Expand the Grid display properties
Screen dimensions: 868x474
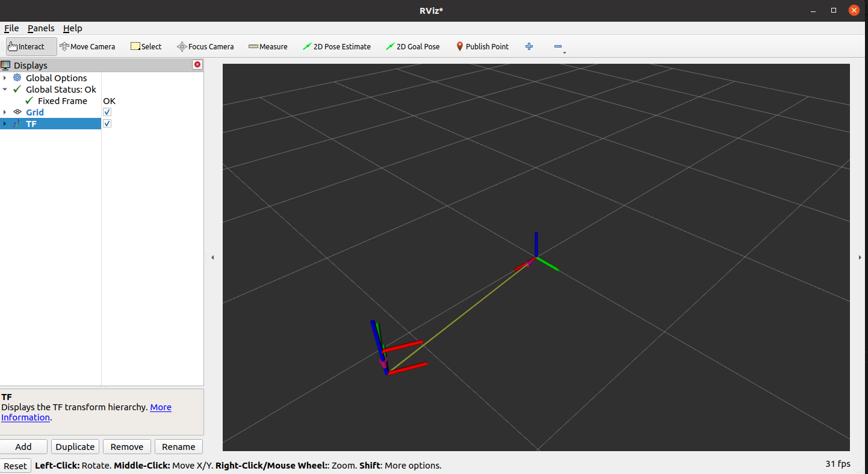tap(5, 112)
